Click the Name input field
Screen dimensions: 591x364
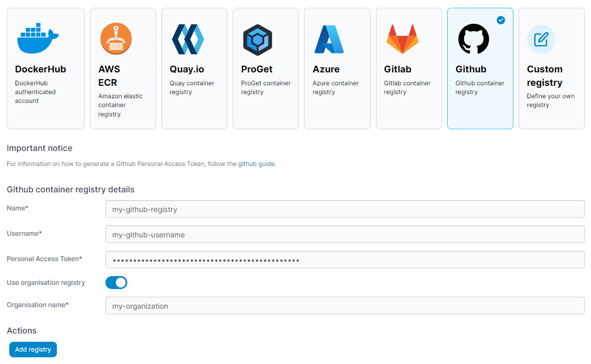pyautogui.click(x=345, y=208)
